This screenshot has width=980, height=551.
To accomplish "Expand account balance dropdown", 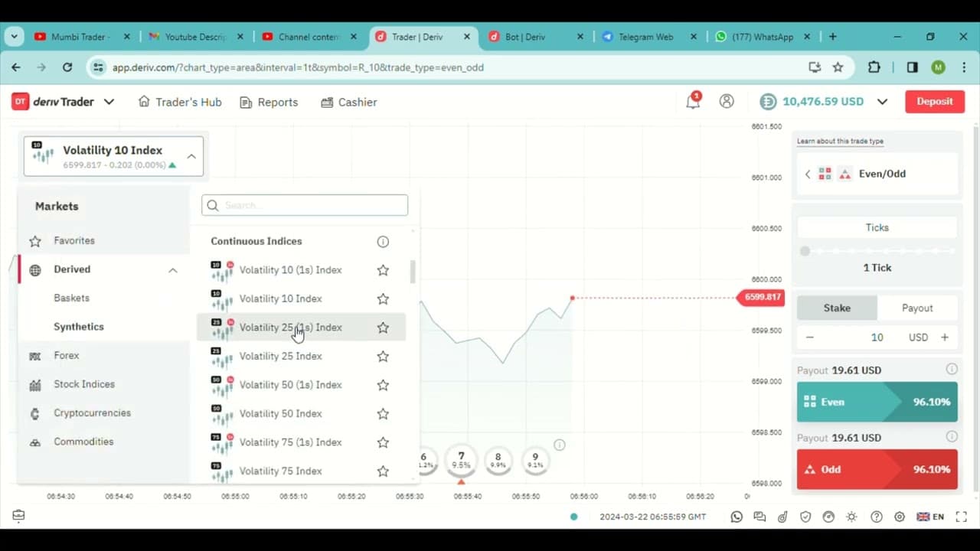I will [x=882, y=101].
